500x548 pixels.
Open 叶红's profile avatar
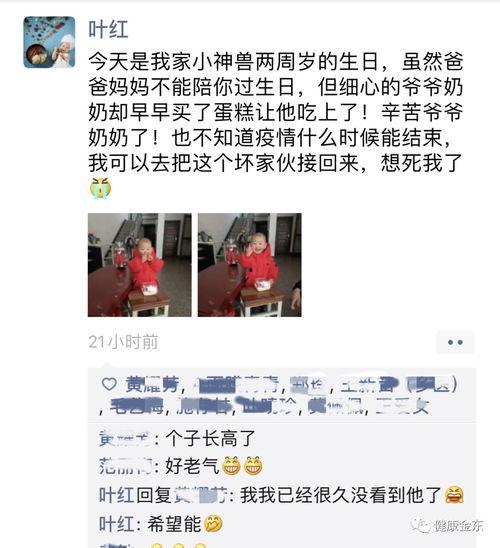point(49,42)
